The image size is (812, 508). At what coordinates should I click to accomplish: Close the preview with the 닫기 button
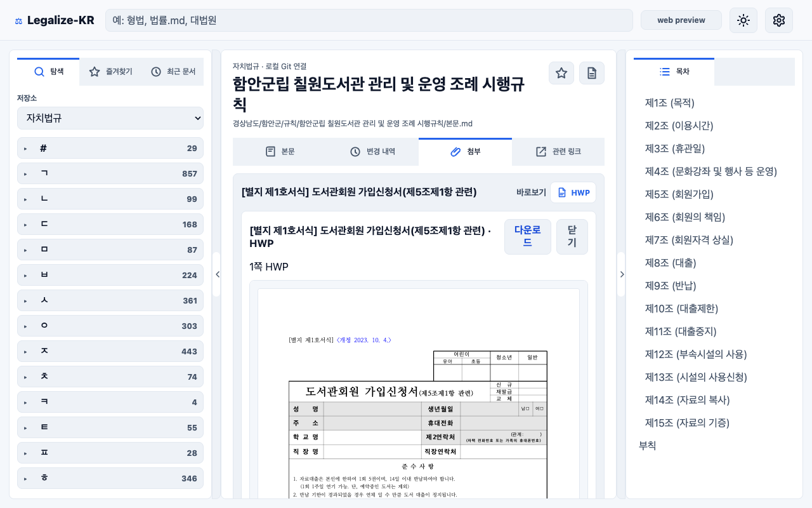[572, 236]
